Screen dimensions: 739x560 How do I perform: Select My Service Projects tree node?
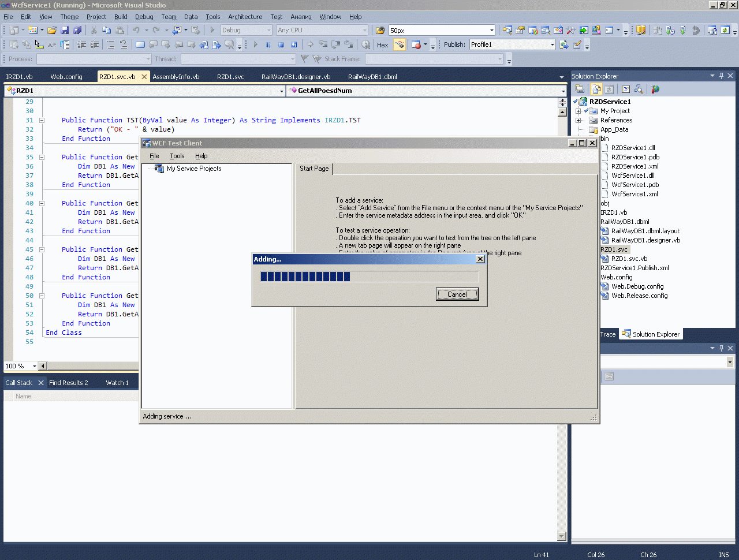(x=193, y=169)
